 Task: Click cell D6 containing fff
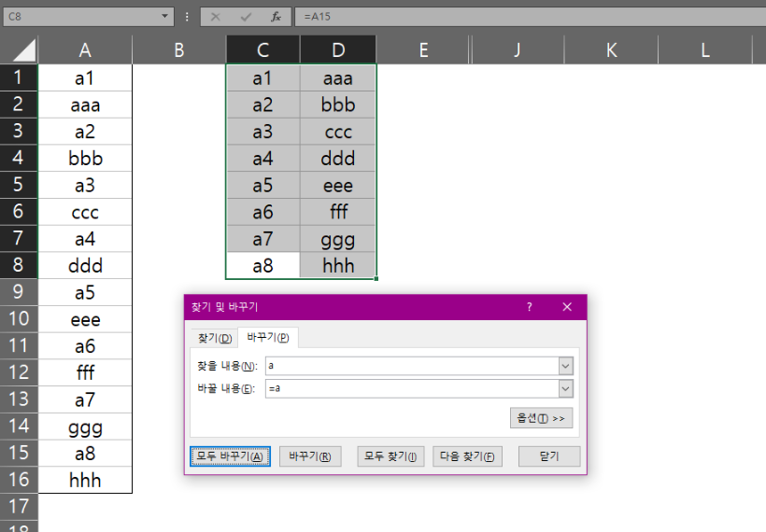click(338, 212)
